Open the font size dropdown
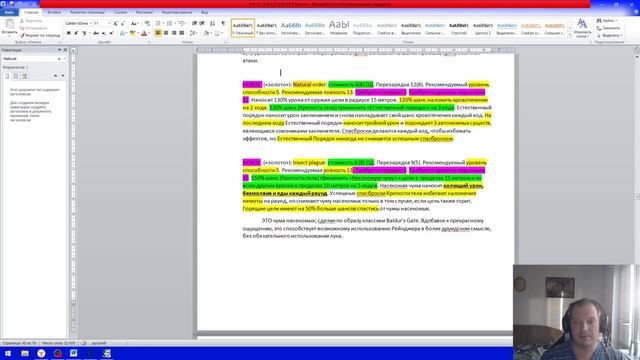640x360 pixels. [109, 24]
